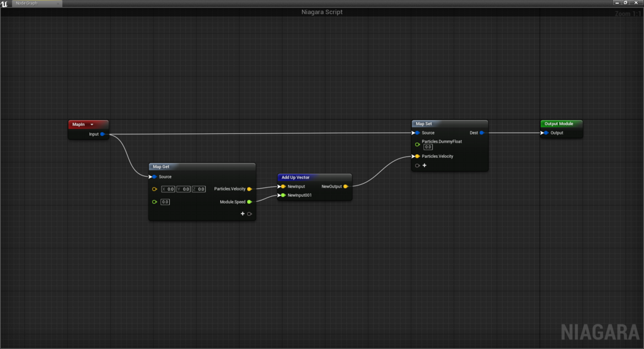
Task: Click Module.Speed output pin on Map Get
Action: [249, 202]
